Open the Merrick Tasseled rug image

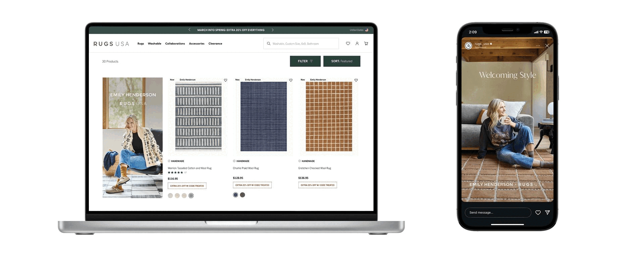198,117
